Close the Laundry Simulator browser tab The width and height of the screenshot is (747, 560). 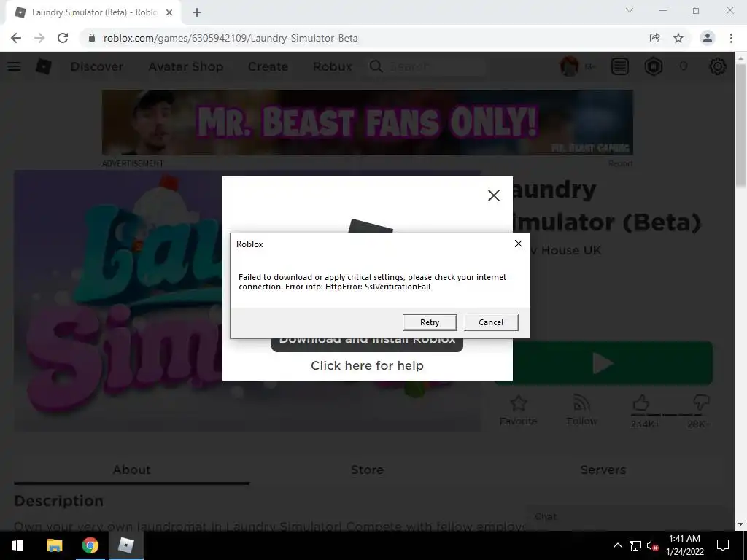[x=169, y=12]
